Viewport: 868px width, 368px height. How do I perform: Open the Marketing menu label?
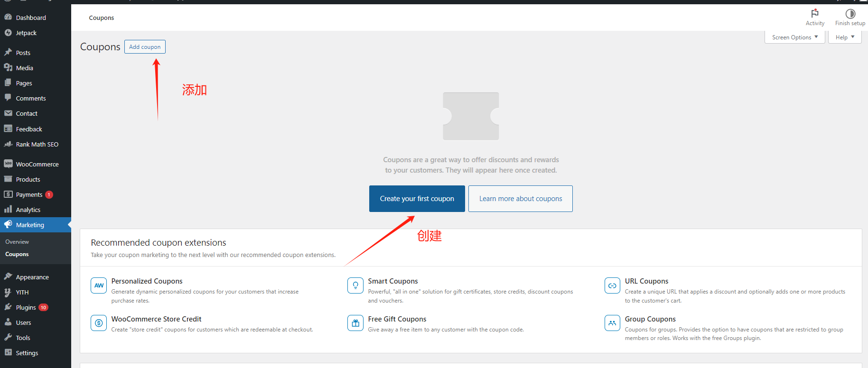point(30,225)
